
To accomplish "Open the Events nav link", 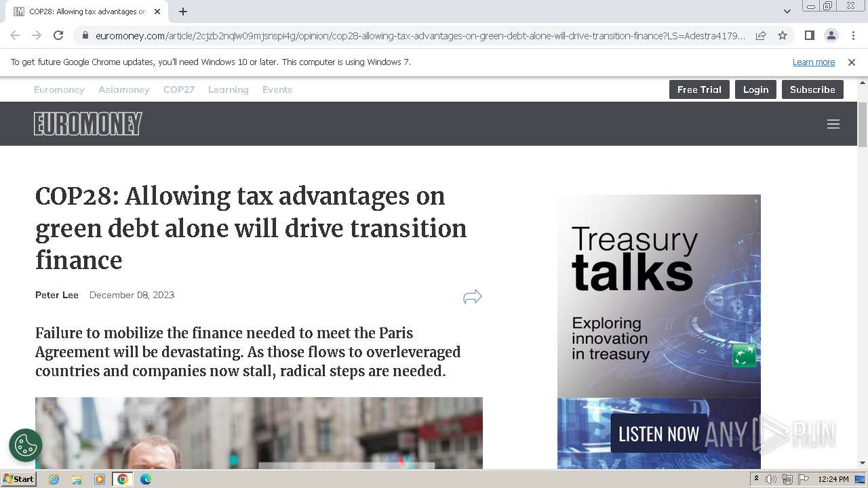I will click(277, 89).
